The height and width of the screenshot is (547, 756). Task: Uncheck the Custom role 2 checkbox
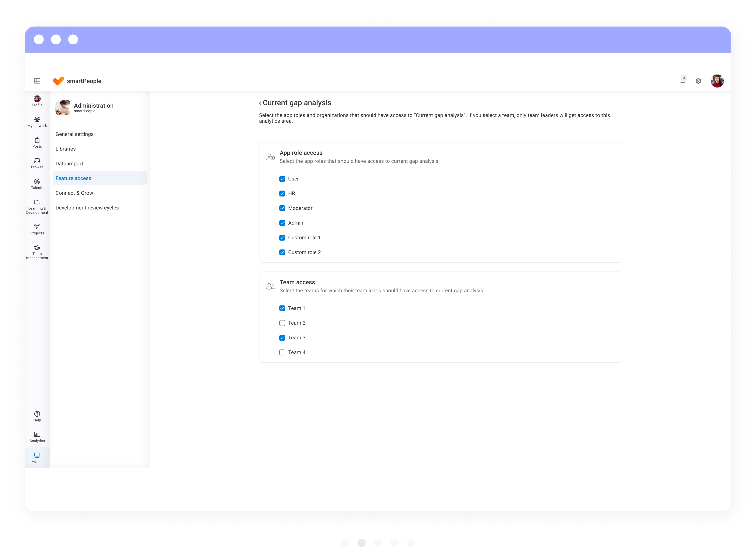282,252
